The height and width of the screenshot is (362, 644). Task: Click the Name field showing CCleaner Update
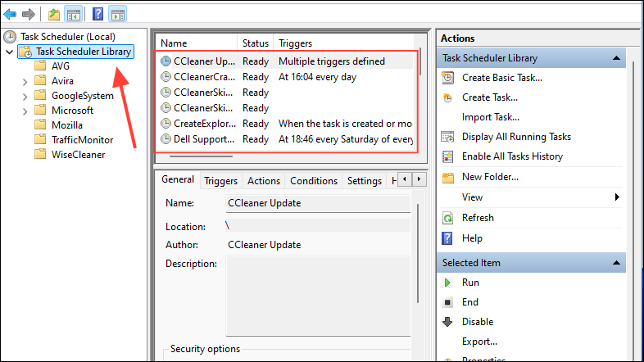pyautogui.click(x=318, y=204)
